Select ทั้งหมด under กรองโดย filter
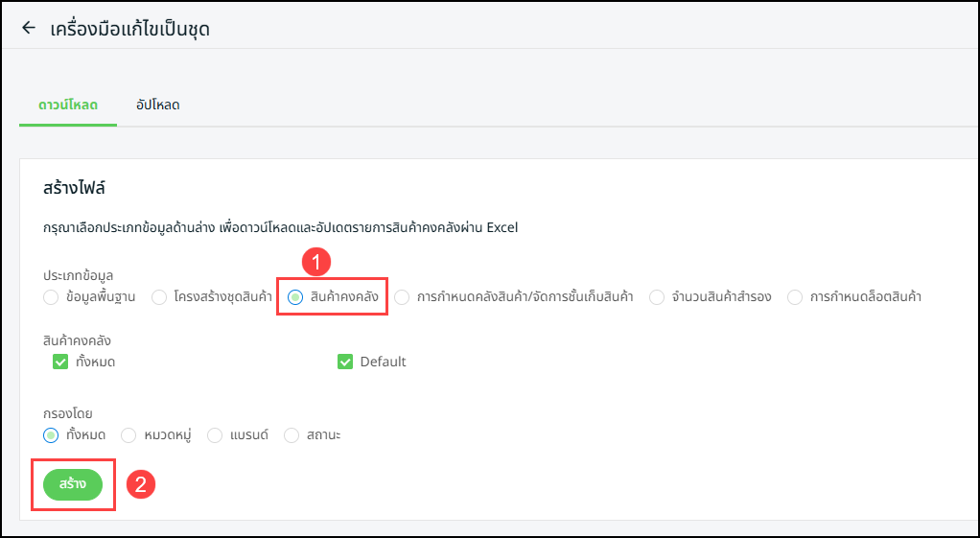980x538 pixels. 51,434
